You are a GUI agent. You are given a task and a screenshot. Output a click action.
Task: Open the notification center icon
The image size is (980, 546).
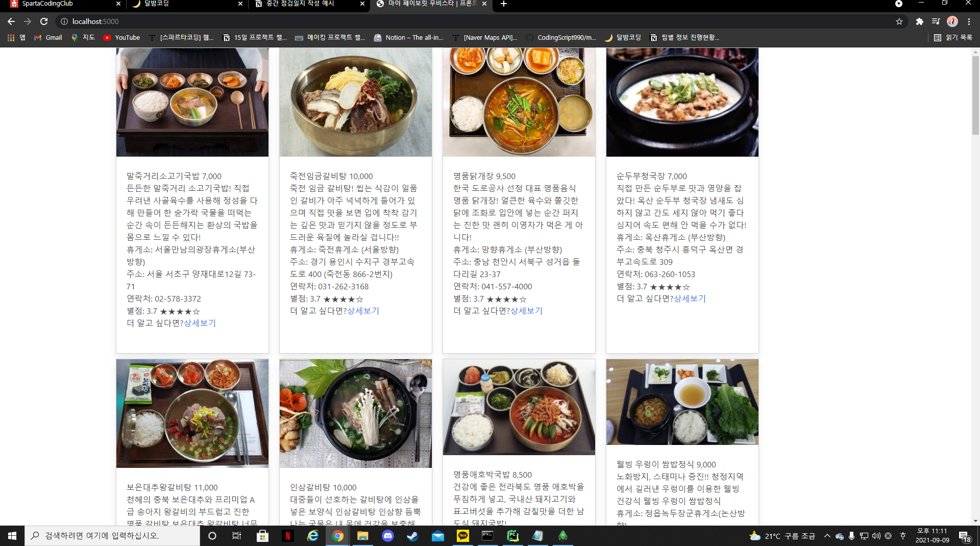pos(965,536)
